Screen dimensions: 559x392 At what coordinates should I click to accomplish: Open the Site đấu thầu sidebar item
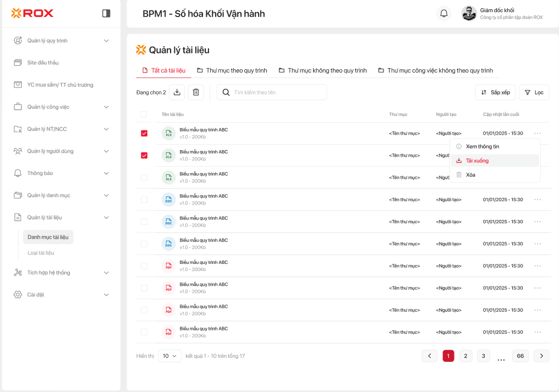pyautogui.click(x=43, y=63)
